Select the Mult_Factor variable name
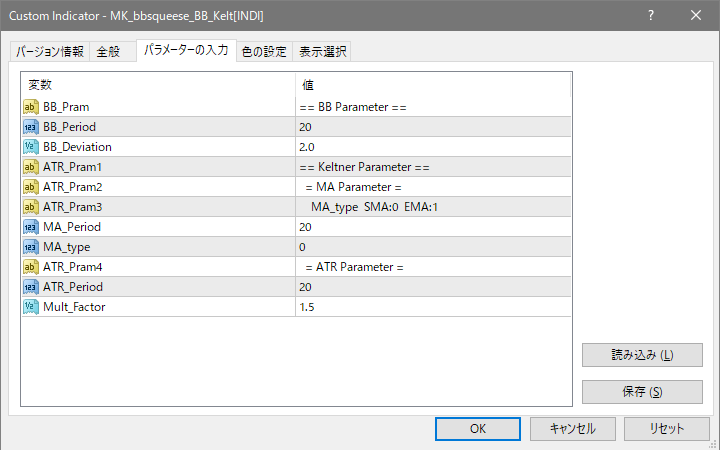Image resolution: width=720 pixels, height=450 pixels. point(74,307)
